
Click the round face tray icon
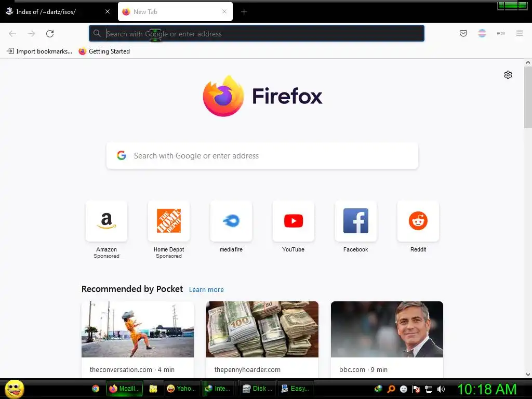[403, 389]
